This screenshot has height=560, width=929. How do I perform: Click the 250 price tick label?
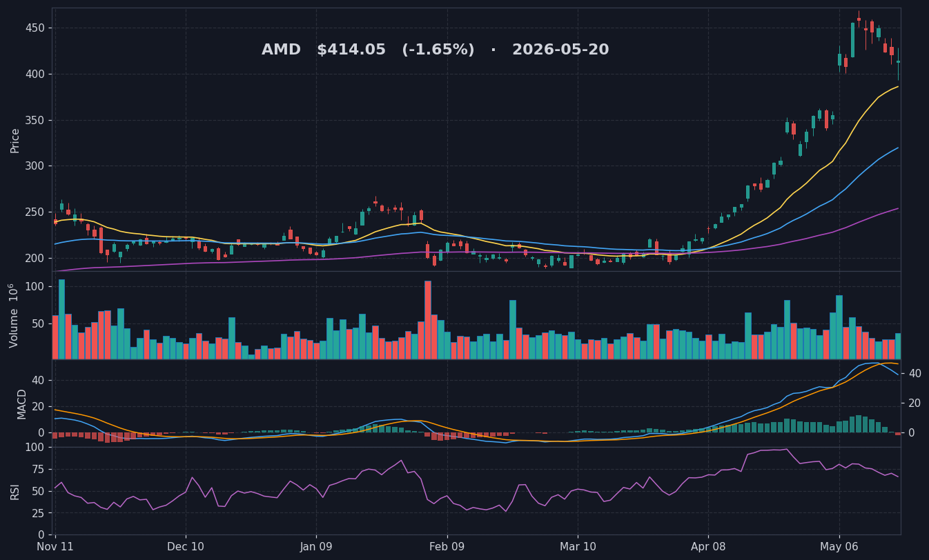35,212
